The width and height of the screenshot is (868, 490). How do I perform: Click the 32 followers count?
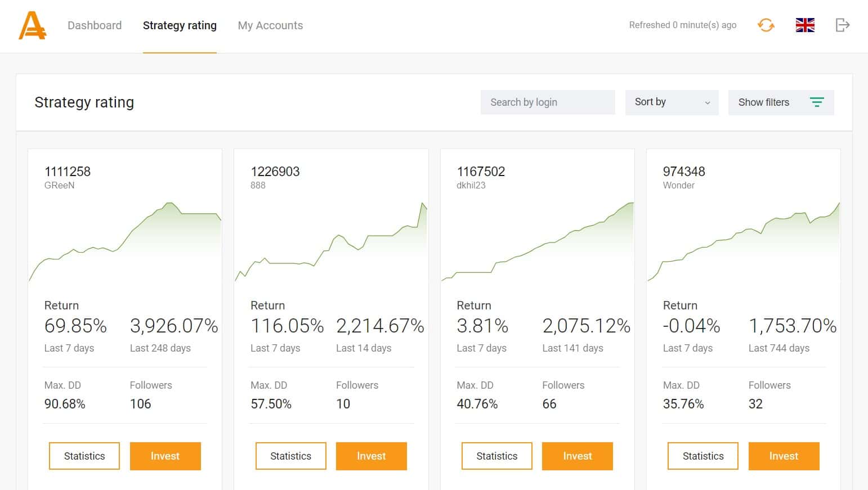(755, 404)
